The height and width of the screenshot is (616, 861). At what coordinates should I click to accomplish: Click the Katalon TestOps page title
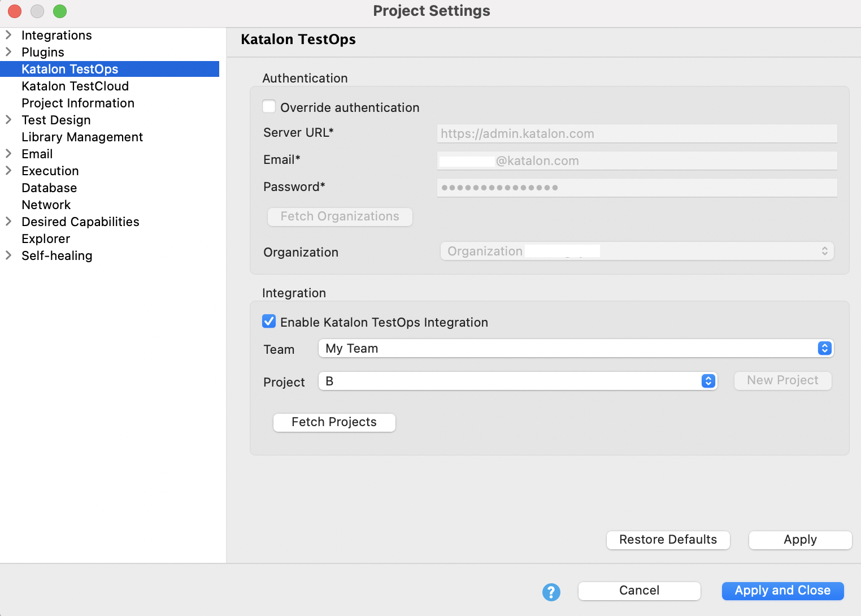coord(298,39)
